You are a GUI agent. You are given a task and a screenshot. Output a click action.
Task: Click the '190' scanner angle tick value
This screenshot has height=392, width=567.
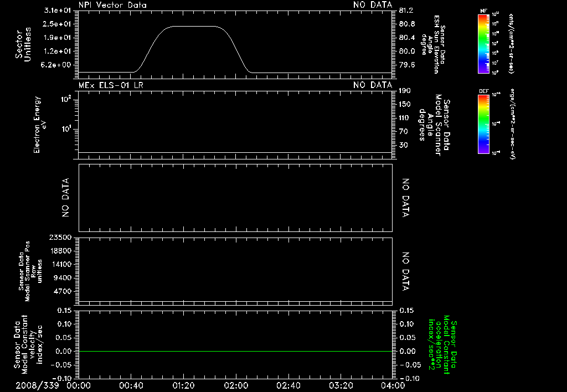point(405,91)
